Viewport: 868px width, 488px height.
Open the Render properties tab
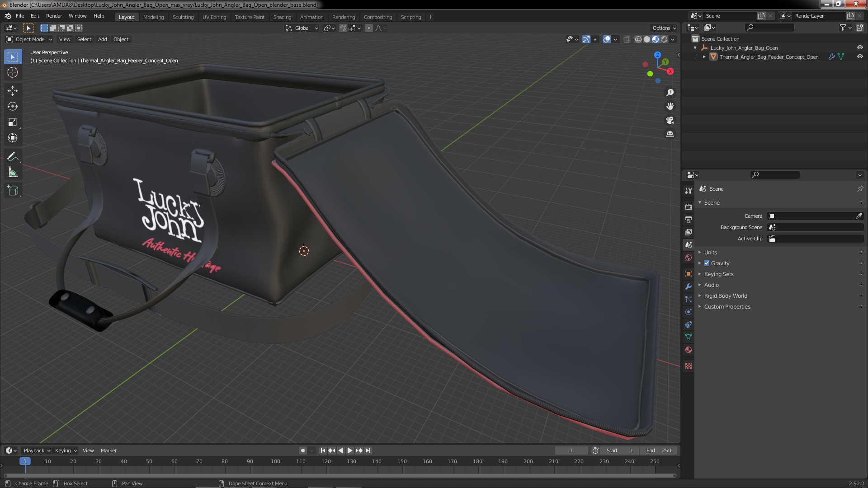(688, 206)
